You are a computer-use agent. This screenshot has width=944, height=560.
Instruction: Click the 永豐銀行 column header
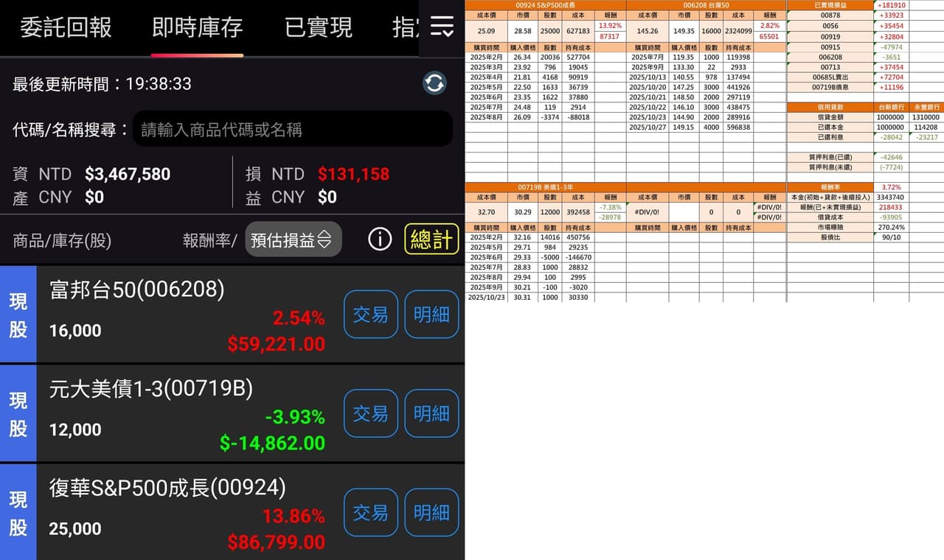point(926,107)
